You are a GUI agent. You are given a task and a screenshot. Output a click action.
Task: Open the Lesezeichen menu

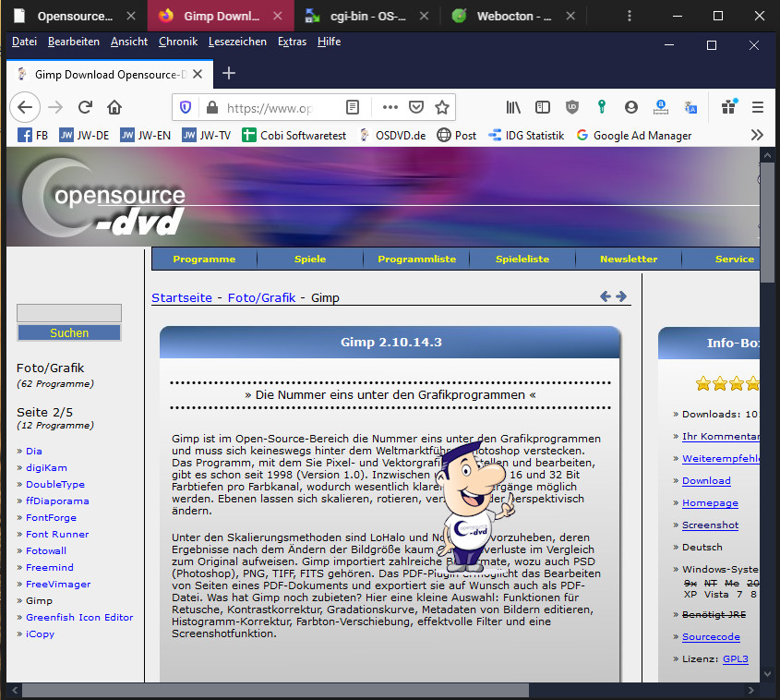click(237, 42)
